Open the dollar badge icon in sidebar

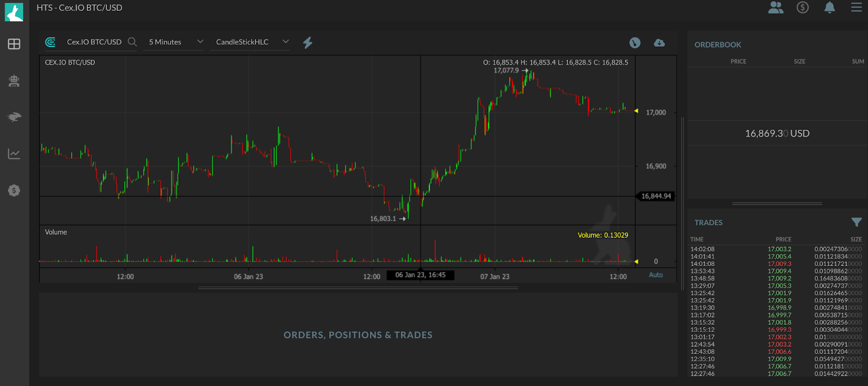pyautogui.click(x=14, y=191)
